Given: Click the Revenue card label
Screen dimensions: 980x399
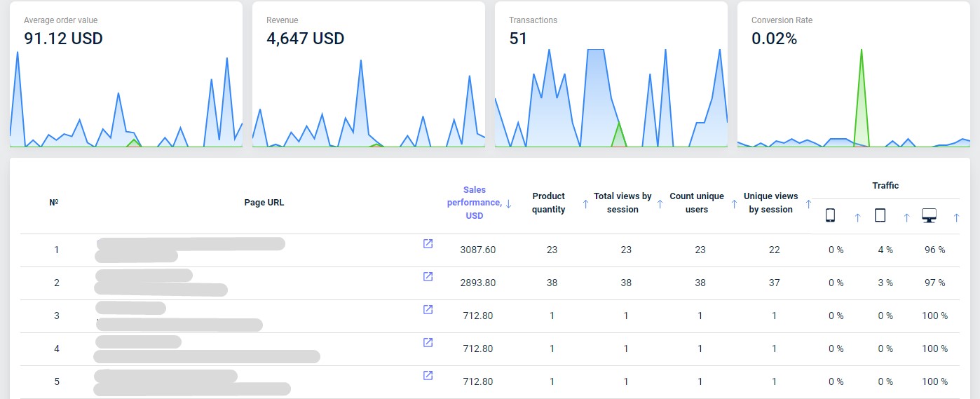Looking at the screenshot, I should point(282,20).
